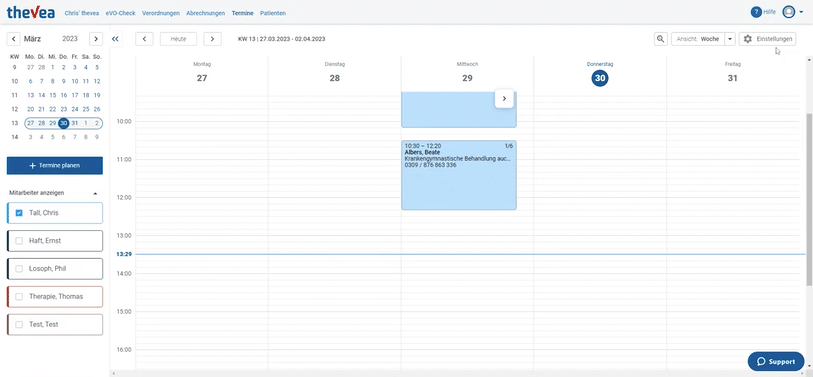
Task: Click the arrow button on Mittwoch appointment
Action: click(x=504, y=99)
